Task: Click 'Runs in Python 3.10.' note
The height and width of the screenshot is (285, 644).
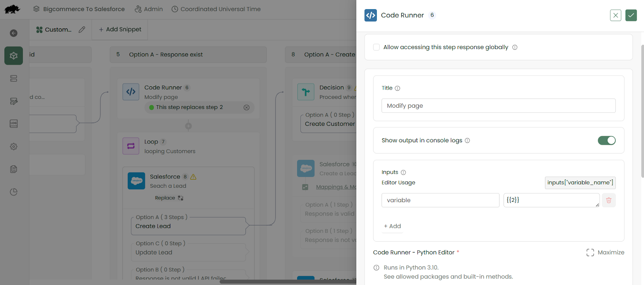Action: click(x=411, y=268)
